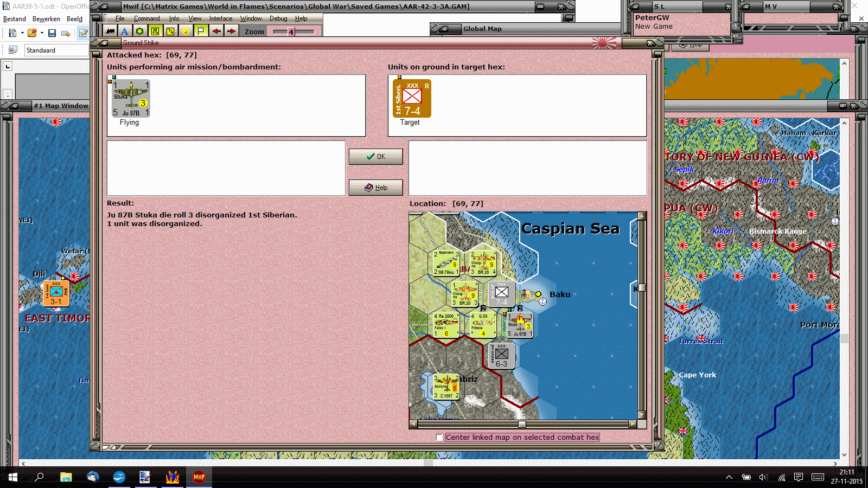Open the Mwif Help menu
The width and height of the screenshot is (868, 488).
click(x=301, y=18)
